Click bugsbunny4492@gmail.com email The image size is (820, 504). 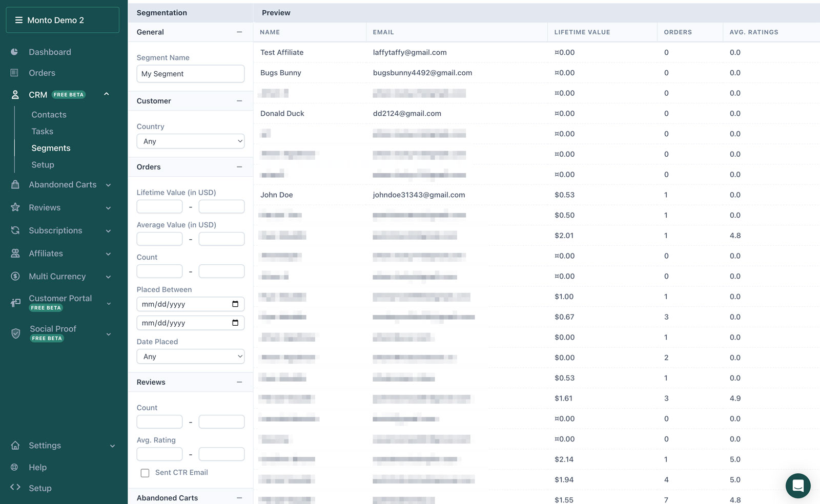click(422, 73)
